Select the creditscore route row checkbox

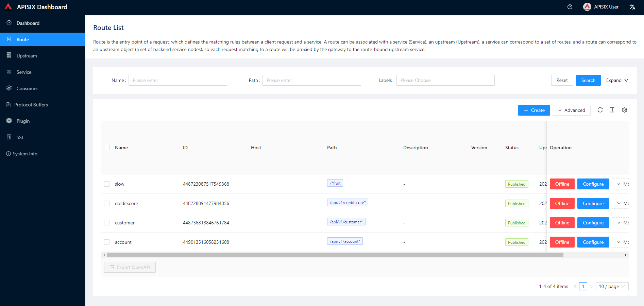[x=107, y=203]
